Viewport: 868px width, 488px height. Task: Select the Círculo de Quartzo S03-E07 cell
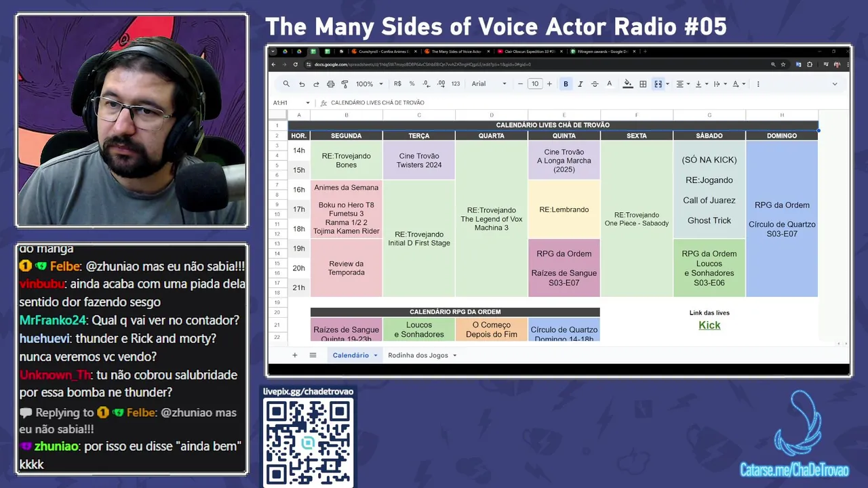click(782, 219)
